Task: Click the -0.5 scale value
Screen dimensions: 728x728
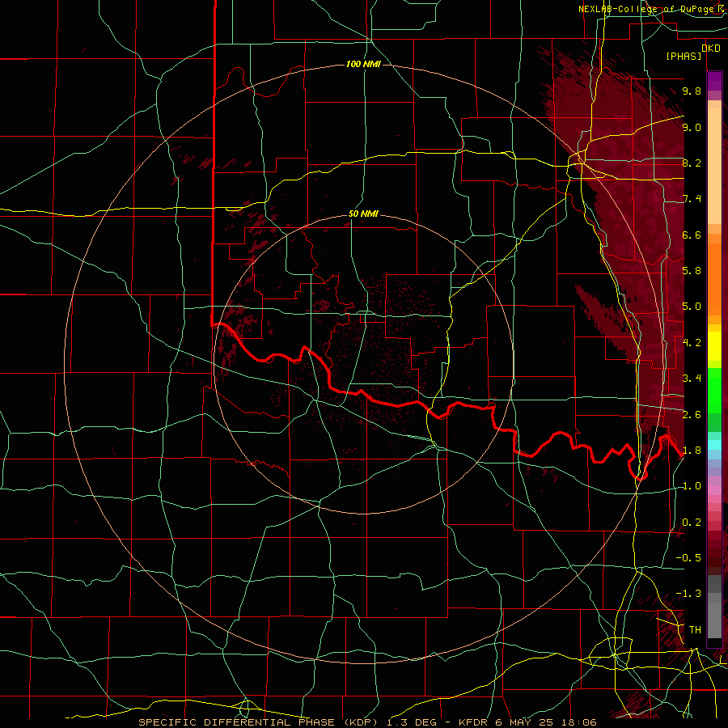Action: (x=688, y=558)
